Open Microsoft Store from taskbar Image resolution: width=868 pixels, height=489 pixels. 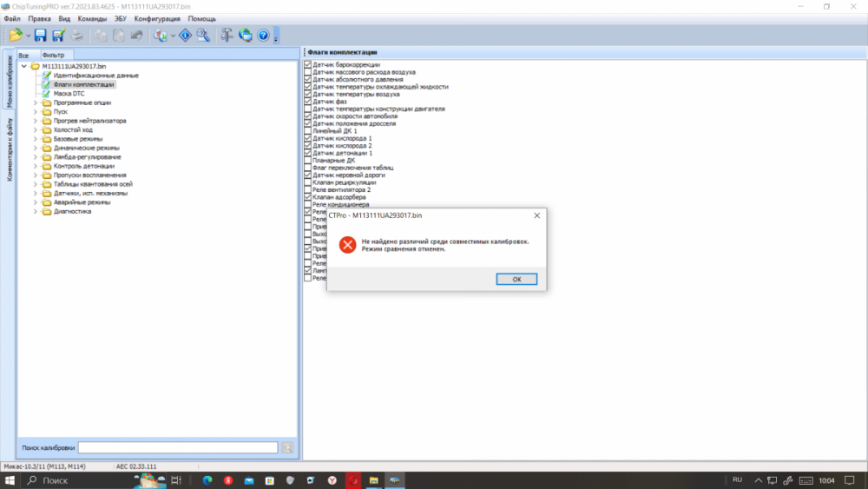[x=270, y=480]
